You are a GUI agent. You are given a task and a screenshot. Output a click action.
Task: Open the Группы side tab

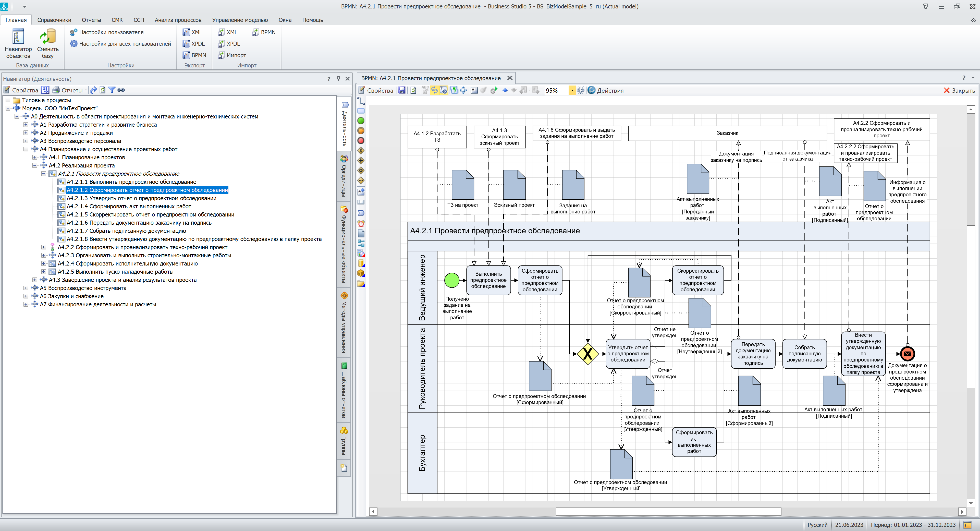pos(344,441)
